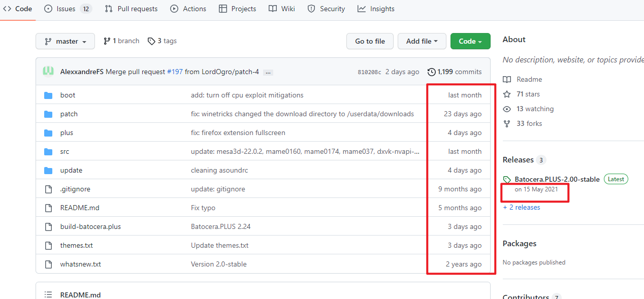This screenshot has width=644, height=299.
Task: Expand commit message ellipsis button
Action: pyautogui.click(x=268, y=72)
